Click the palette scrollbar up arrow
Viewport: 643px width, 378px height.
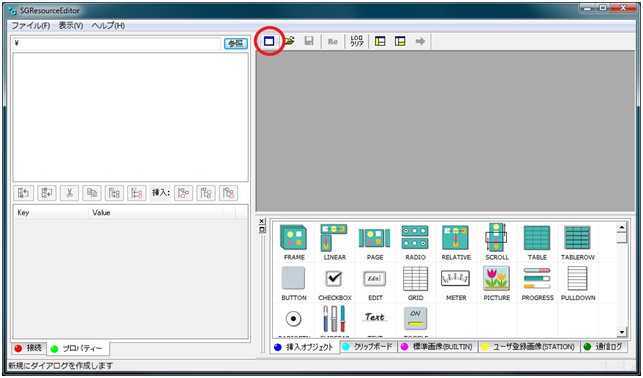622,228
